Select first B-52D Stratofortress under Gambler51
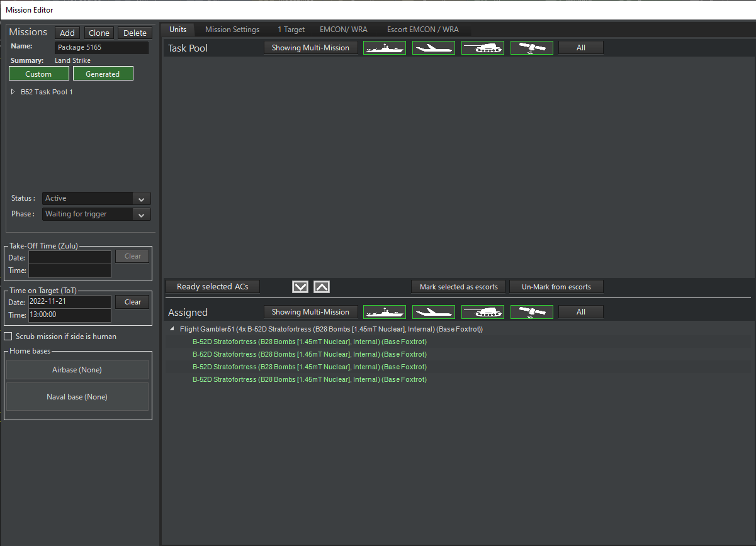Image resolution: width=756 pixels, height=546 pixels. pos(309,342)
